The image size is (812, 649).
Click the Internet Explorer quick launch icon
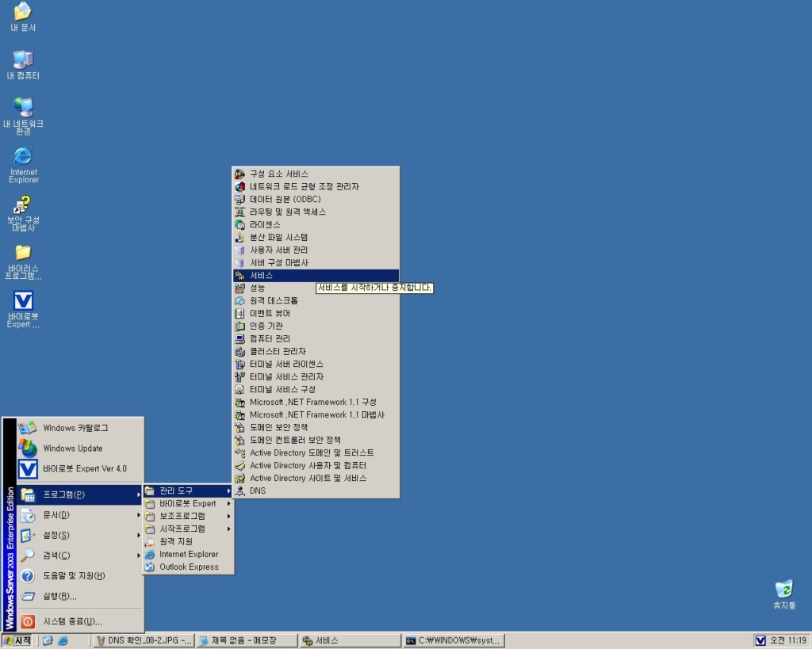click(63, 641)
